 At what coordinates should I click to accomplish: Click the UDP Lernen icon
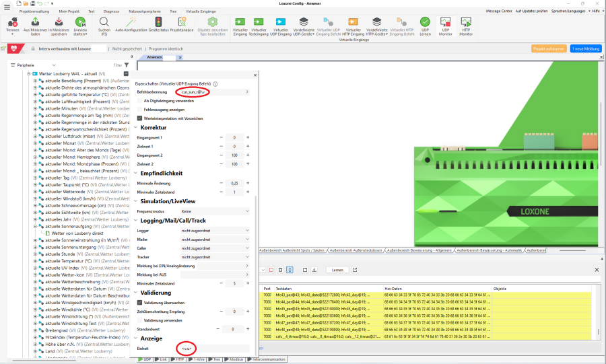[425, 22]
